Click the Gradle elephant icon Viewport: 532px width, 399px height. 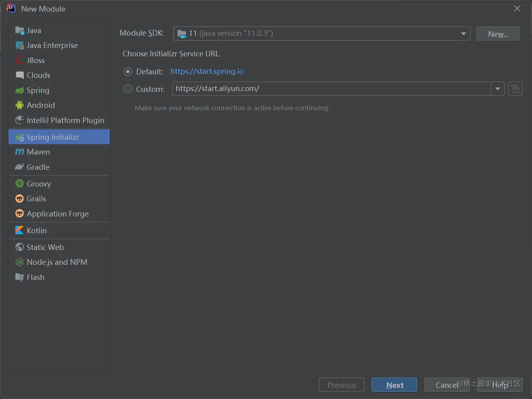[x=20, y=167]
